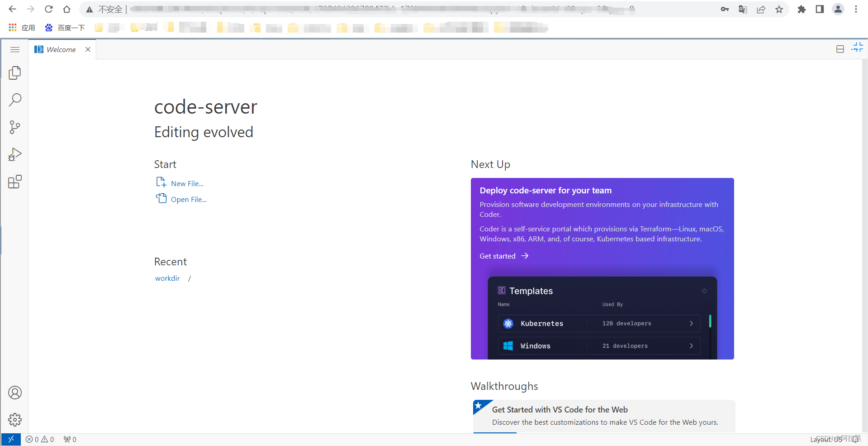Click the browser Home button
Screen dimensions: 868x446
point(67,9)
